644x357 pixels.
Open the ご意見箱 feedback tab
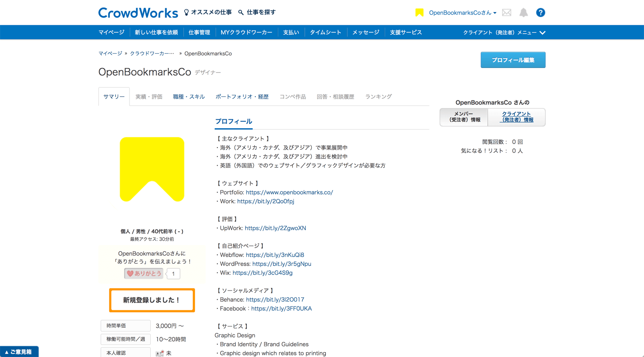tap(19, 352)
